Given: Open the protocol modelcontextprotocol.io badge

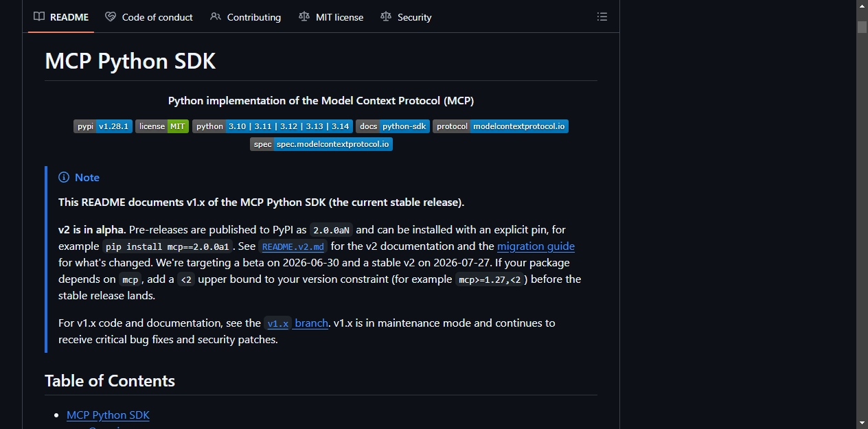Looking at the screenshot, I should point(501,126).
